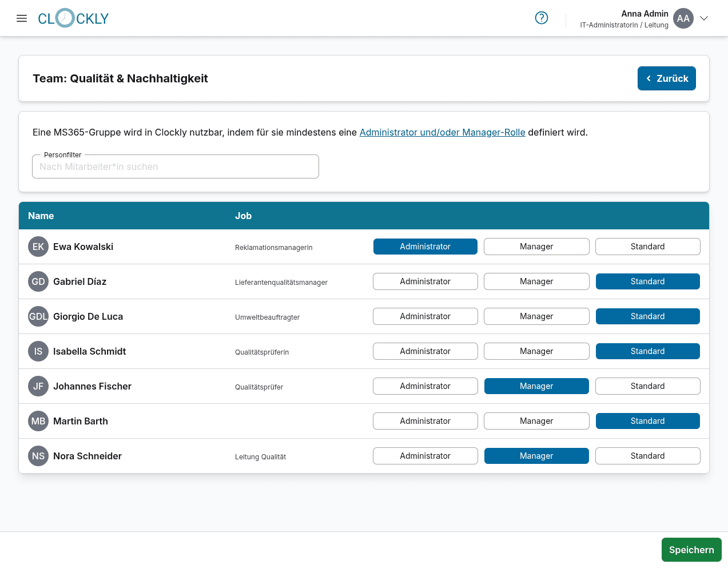Set Gabriel Díaz role to Administrator
Viewport: 728px width, 568px height.
click(x=425, y=281)
